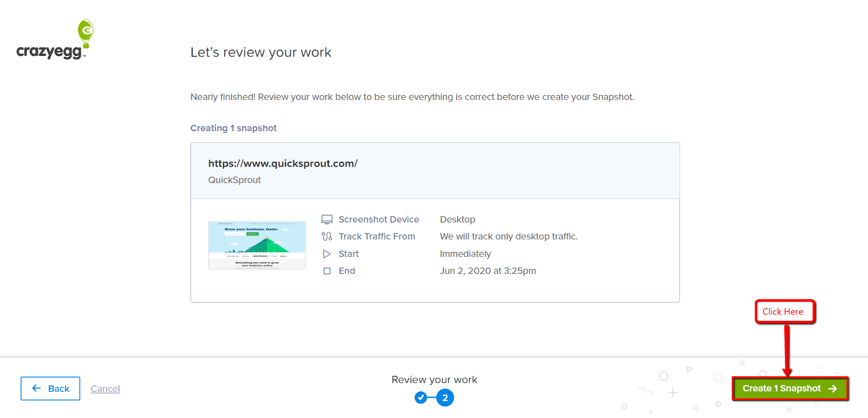Click the step 2 progress circle
Image resolution: width=868 pixels, height=418 pixels.
click(445, 398)
